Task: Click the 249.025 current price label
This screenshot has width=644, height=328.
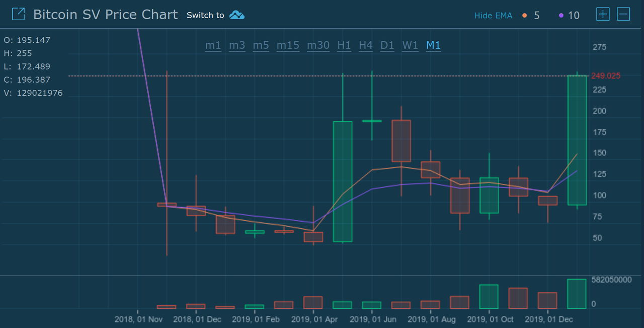Action: pos(606,76)
